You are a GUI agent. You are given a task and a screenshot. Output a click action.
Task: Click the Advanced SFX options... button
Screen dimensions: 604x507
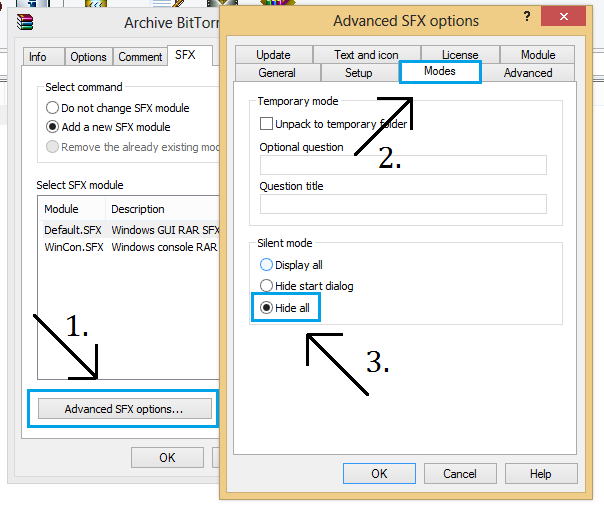click(x=124, y=408)
